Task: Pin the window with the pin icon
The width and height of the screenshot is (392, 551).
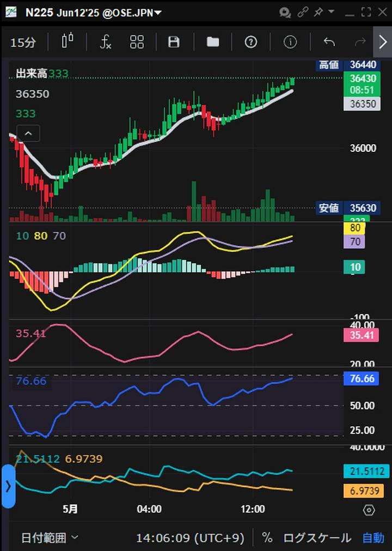Action: 318,12
